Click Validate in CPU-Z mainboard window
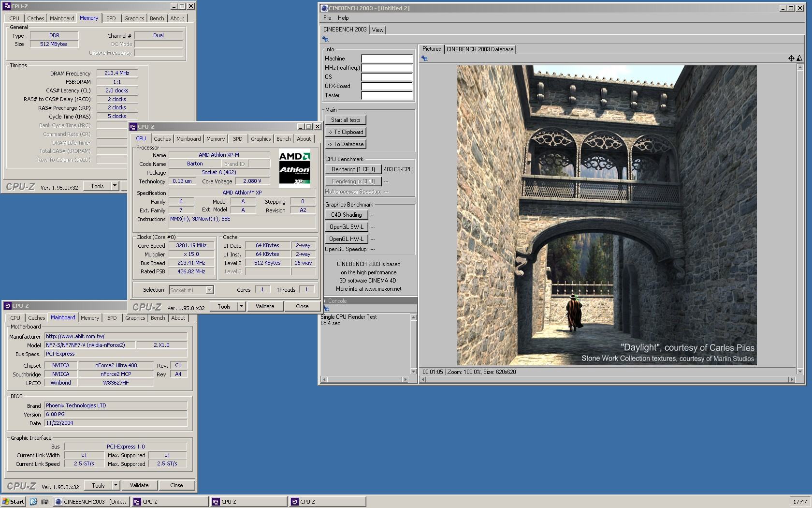812x508 pixels. 139,485
